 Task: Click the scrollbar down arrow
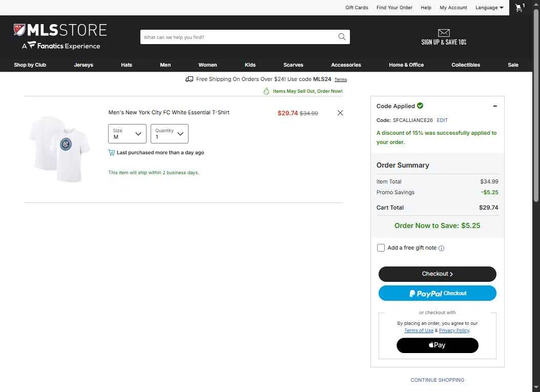tap(536, 388)
